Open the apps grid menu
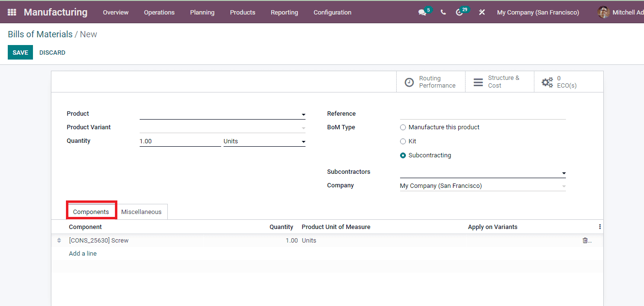This screenshot has height=306, width=644. [12, 12]
